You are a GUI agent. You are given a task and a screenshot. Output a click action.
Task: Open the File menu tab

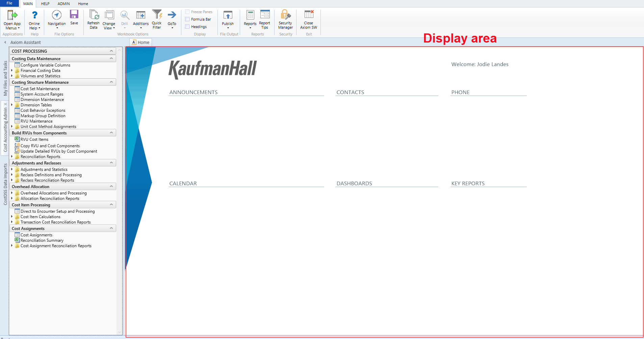click(x=9, y=3)
